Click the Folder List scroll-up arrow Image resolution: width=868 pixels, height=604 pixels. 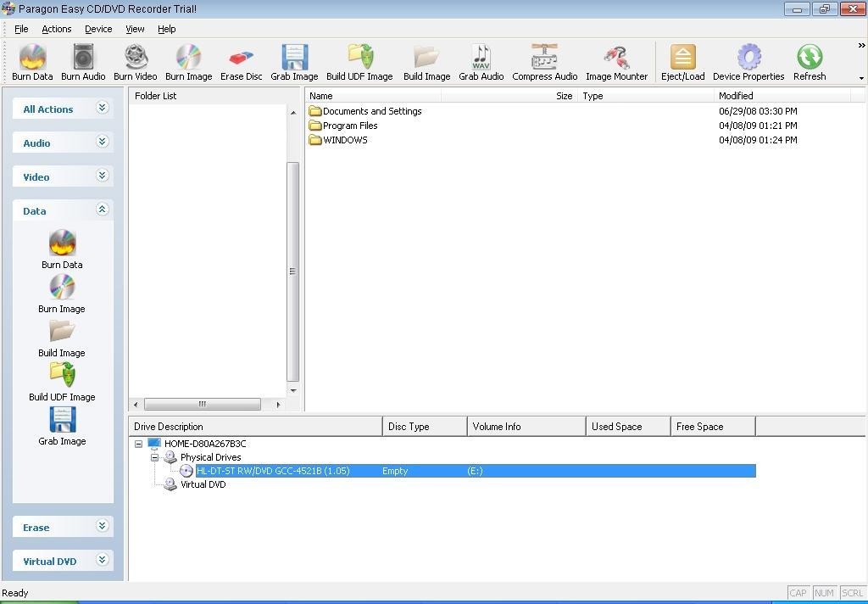292,113
